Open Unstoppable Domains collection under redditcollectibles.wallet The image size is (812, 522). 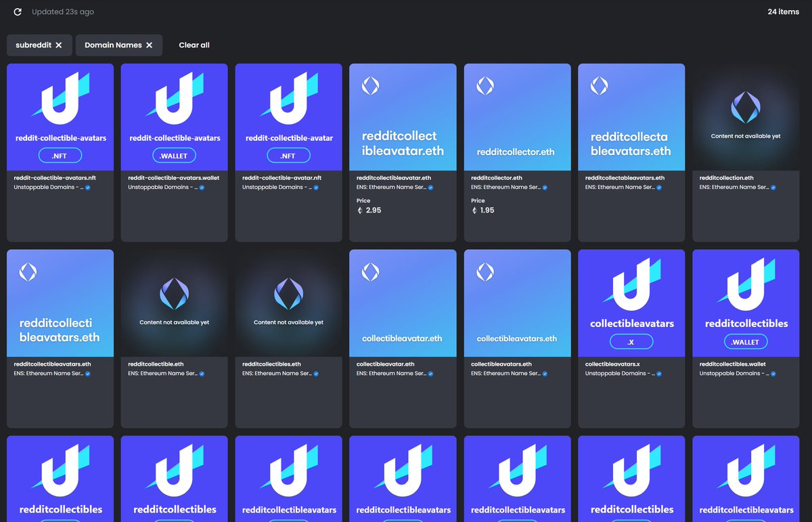(x=734, y=374)
